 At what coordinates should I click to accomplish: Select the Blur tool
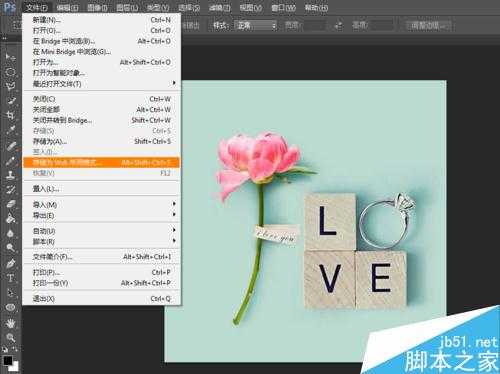[10, 233]
